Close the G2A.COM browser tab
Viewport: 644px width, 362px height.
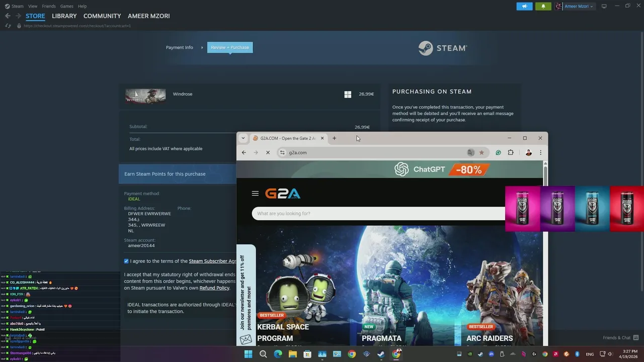point(322,138)
